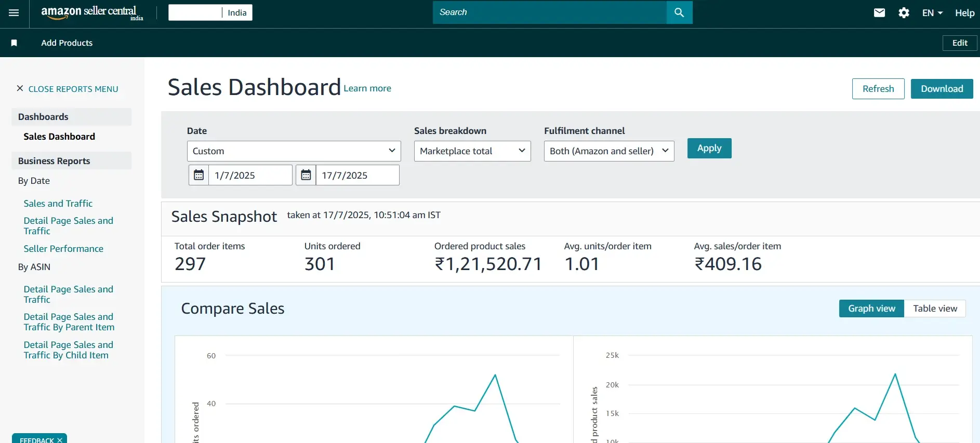Open Sales and Traffic report
Image resolution: width=980 pixels, height=443 pixels.
[x=58, y=204]
